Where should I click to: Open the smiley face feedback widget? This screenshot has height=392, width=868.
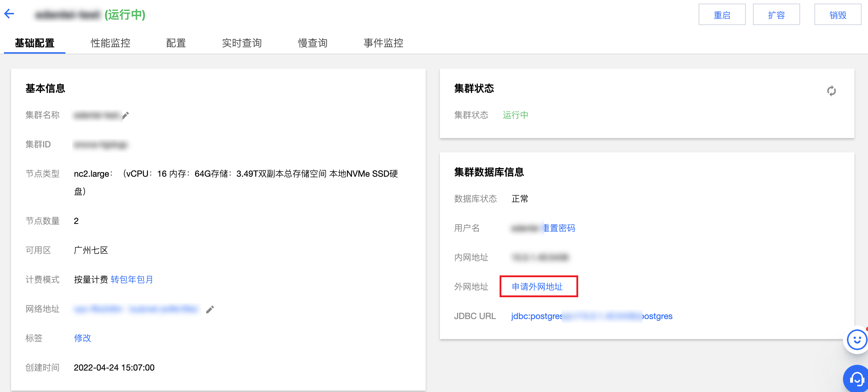857,340
